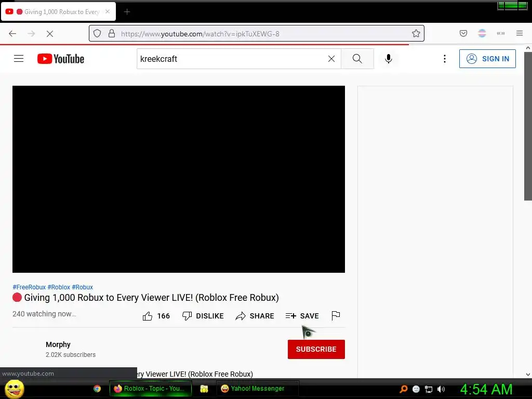Open the file manager taskbar icon

pyautogui.click(x=204, y=389)
